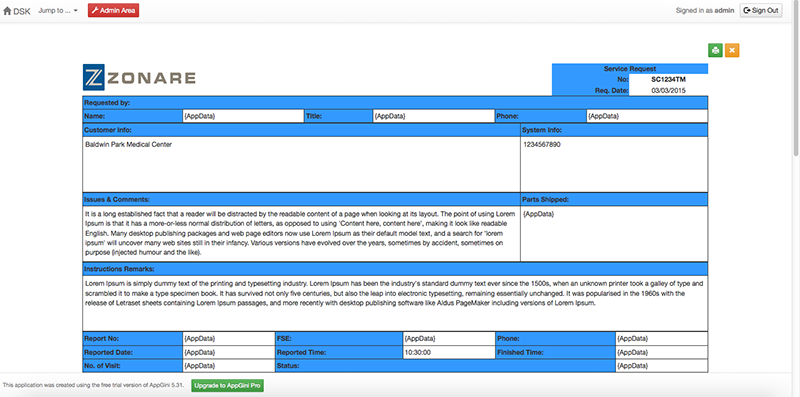Screen dimensions: 800x397
Task: Open the Jump to... dropdown menu
Action: pyautogui.click(x=58, y=10)
